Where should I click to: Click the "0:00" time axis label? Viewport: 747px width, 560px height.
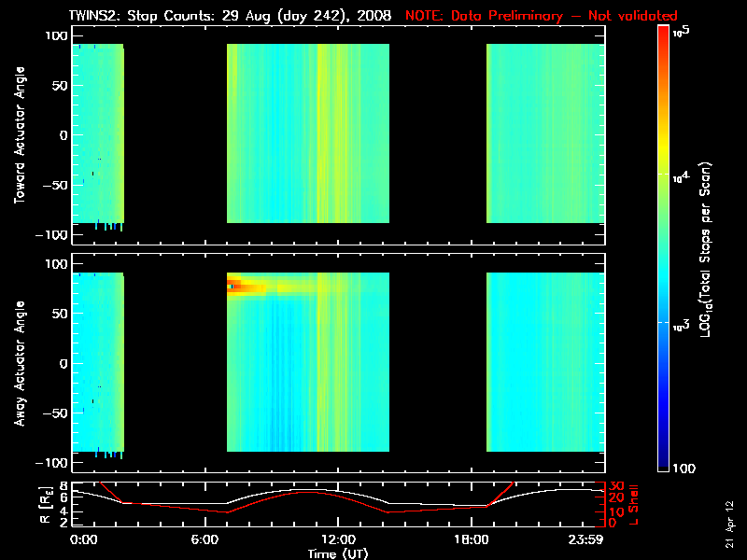(x=83, y=540)
